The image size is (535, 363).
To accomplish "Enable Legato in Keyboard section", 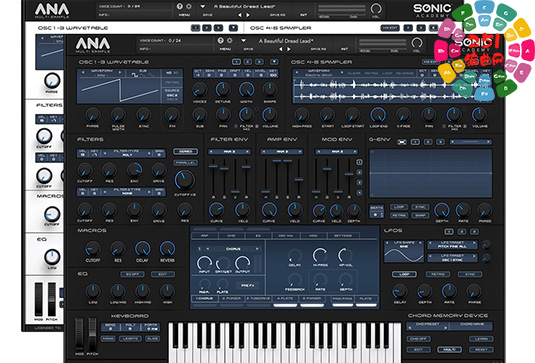I will point(130,339).
